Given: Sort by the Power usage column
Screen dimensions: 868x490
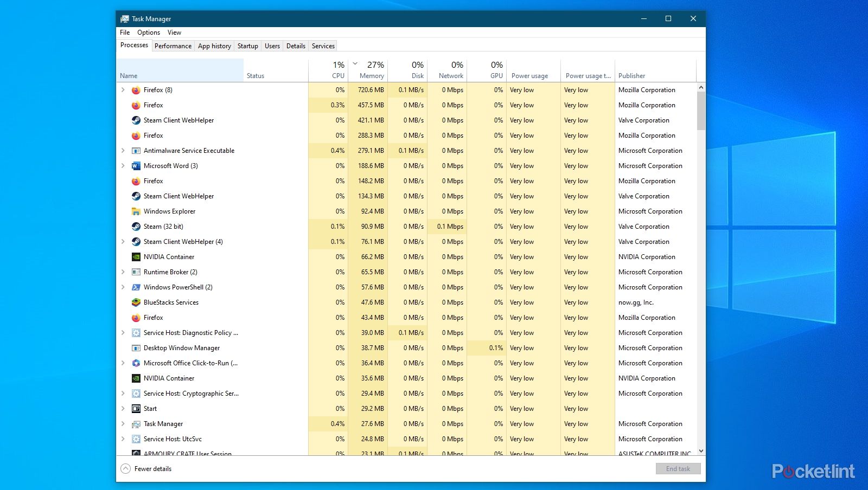Looking at the screenshot, I should pos(533,70).
